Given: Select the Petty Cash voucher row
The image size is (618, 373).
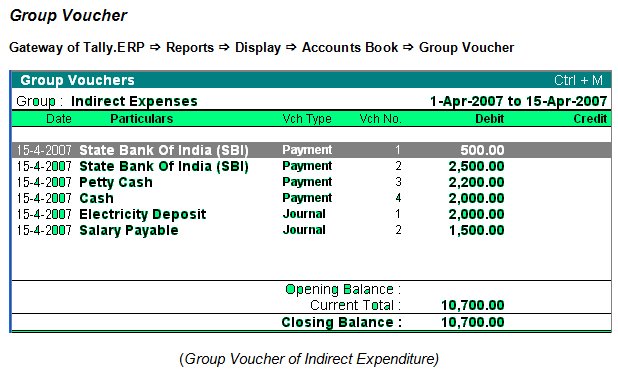Looking at the screenshot, I should tap(311, 182).
